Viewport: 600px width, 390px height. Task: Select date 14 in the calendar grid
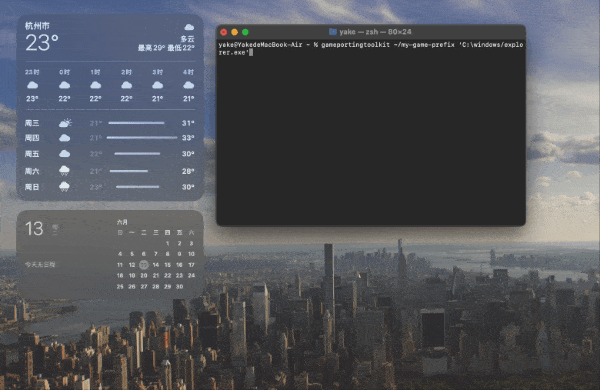pyautogui.click(x=156, y=264)
